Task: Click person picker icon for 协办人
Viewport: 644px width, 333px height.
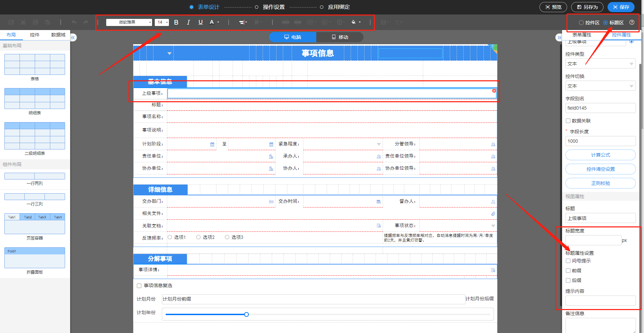Action: tap(379, 169)
